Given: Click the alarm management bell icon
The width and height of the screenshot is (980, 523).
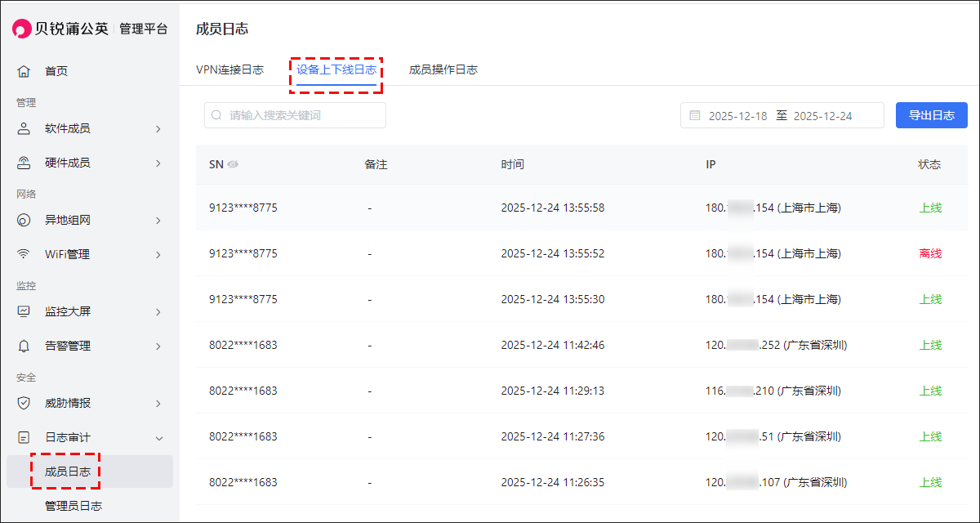Looking at the screenshot, I should click(x=24, y=346).
